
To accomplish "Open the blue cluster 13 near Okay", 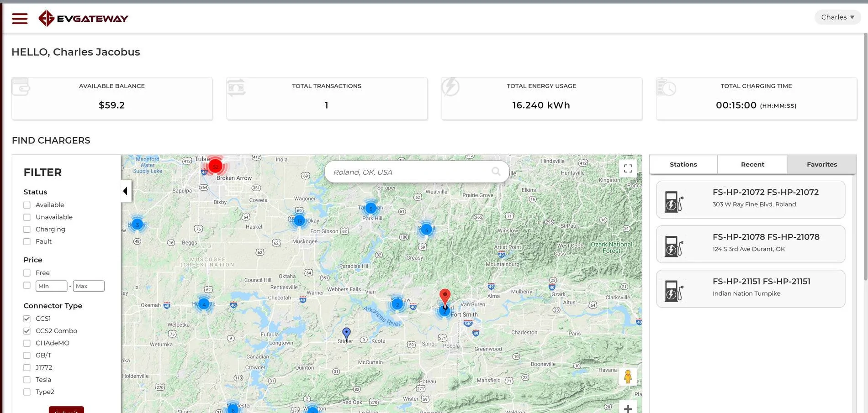I will (300, 221).
